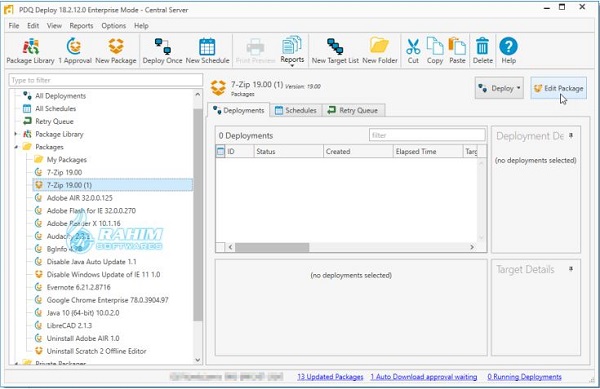Viewport: 600px width, 389px height.
Task: Focus the tree 'Type to filter' field
Action: pos(106,80)
